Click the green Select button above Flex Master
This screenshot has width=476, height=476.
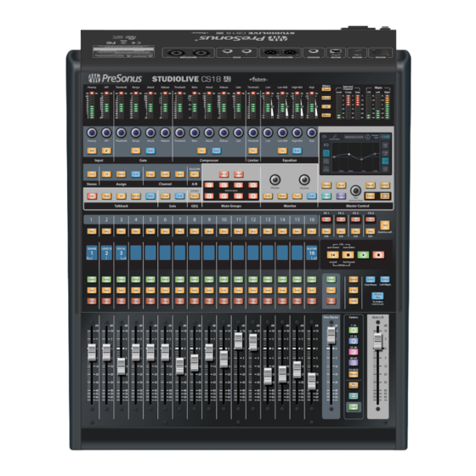pyautogui.click(x=331, y=280)
